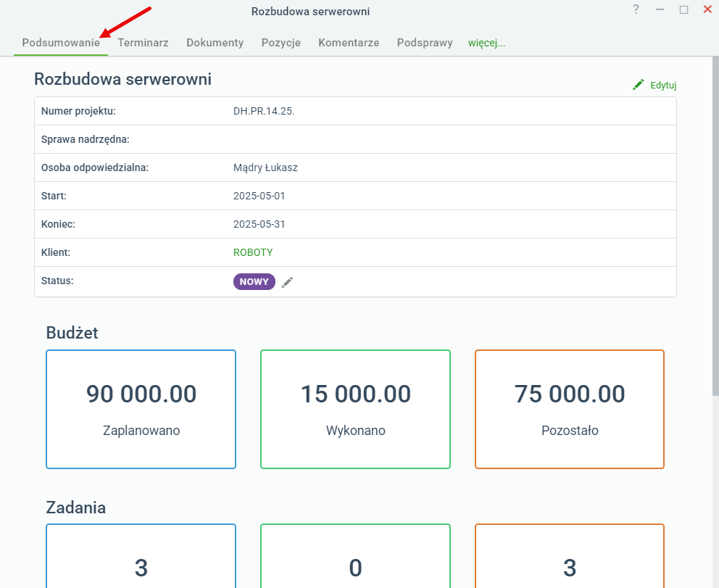Open the Komentarze tab
Image resolution: width=719 pixels, height=588 pixels.
click(349, 43)
